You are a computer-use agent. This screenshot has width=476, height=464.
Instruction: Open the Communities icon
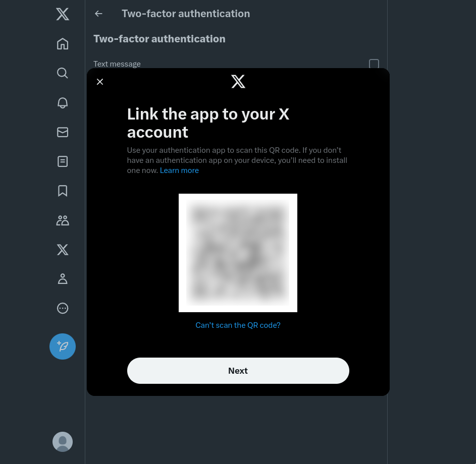(x=63, y=220)
